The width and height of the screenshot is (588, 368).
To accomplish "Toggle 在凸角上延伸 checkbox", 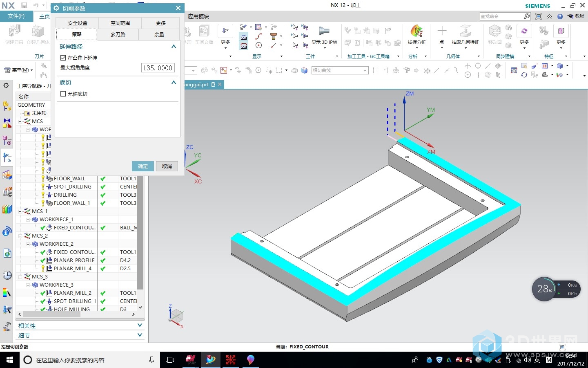I will pos(63,58).
